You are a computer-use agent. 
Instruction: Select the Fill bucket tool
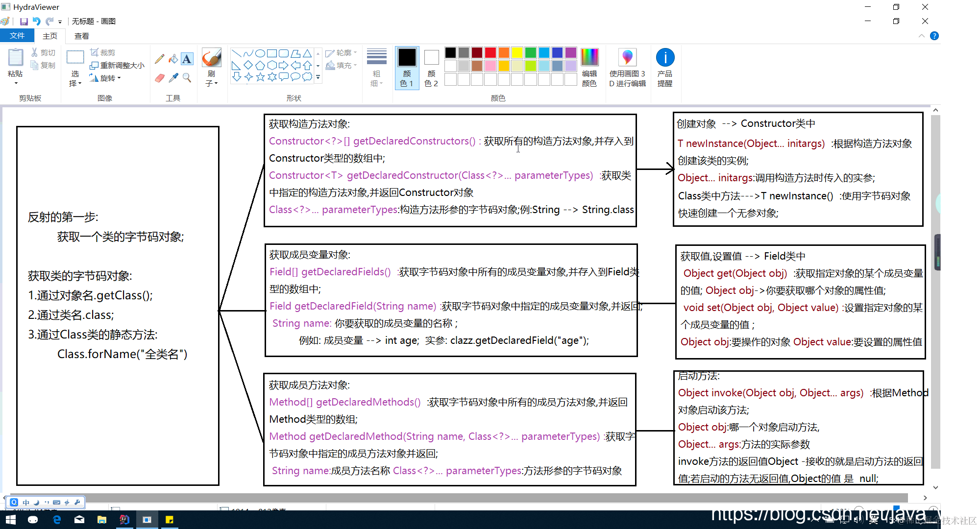click(x=173, y=59)
